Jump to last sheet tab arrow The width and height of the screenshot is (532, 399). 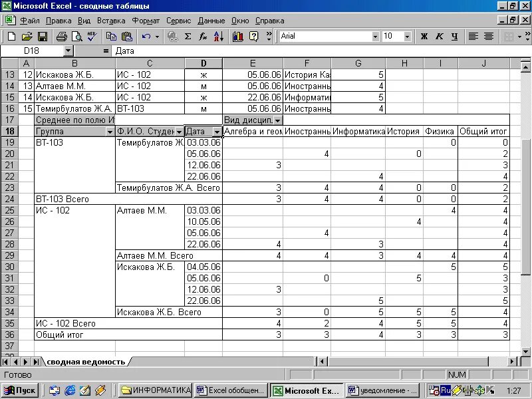click(x=35, y=361)
